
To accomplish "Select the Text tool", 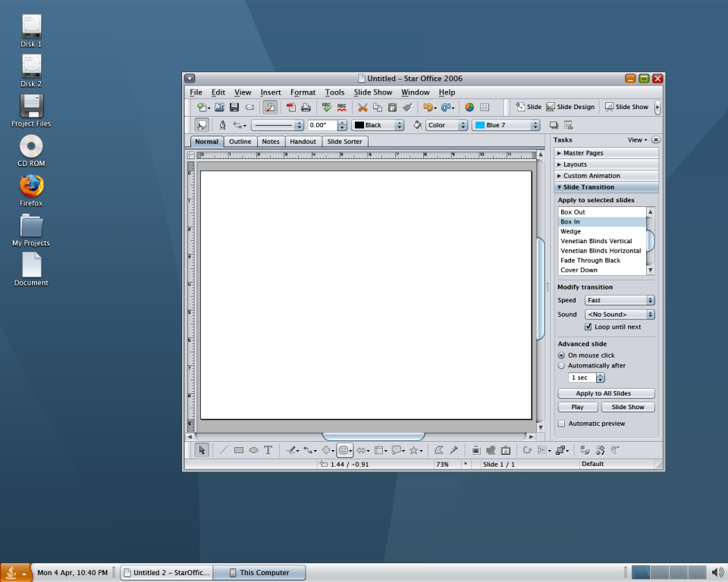I will (x=268, y=450).
